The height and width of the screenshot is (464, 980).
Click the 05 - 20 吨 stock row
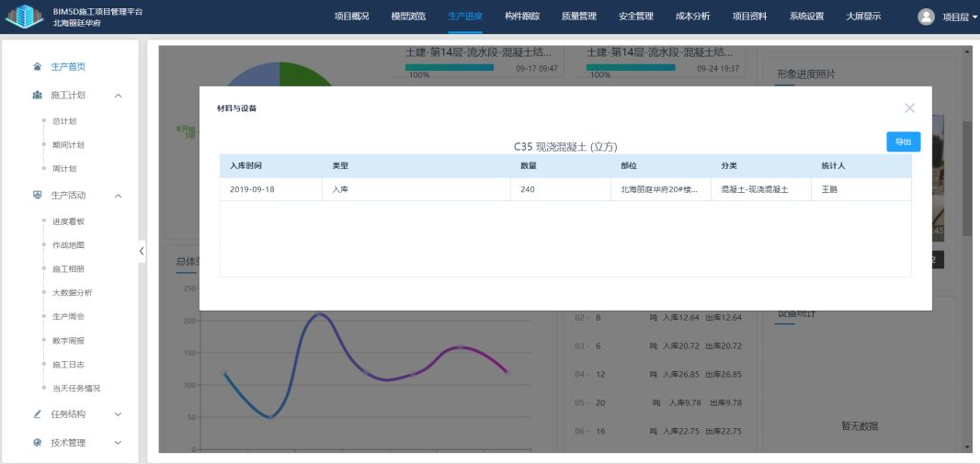[x=658, y=402]
